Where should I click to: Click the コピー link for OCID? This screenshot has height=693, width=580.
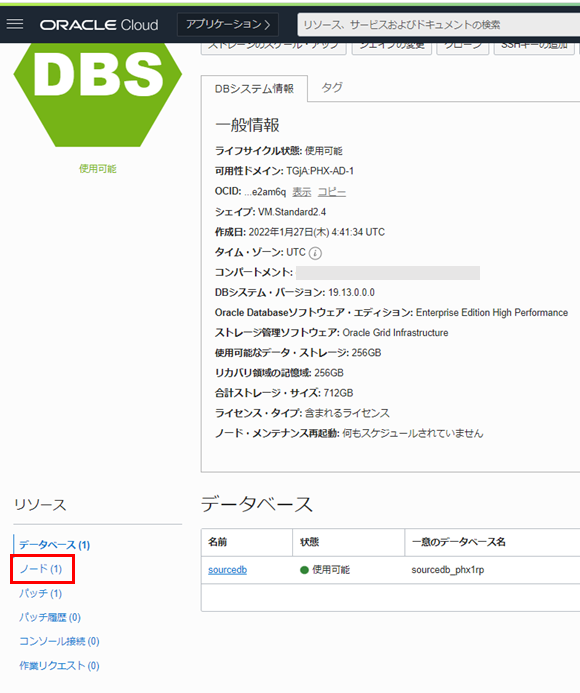click(x=332, y=192)
